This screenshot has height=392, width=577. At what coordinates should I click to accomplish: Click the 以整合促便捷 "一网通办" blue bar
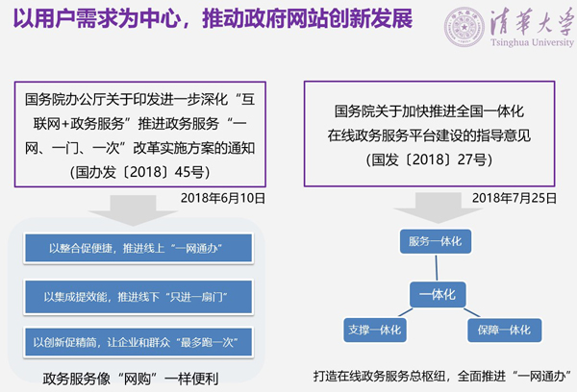(135, 249)
